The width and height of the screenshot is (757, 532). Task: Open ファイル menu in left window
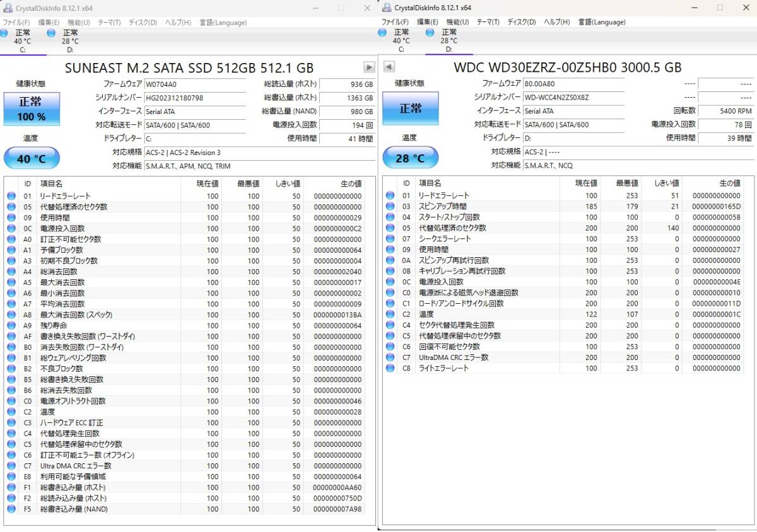16,22
